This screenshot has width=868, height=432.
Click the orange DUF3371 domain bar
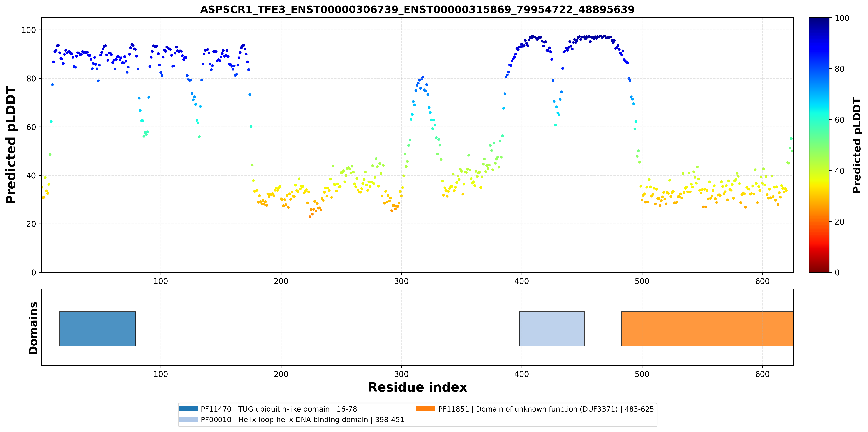pos(707,329)
